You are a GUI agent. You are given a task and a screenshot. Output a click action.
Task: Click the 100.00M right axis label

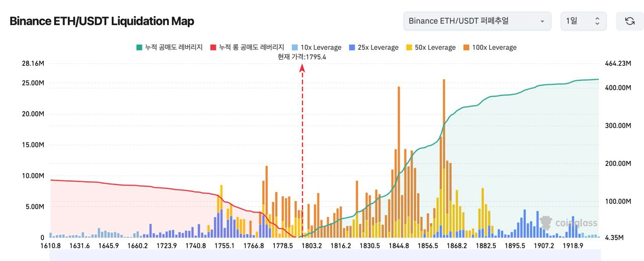[x=618, y=201]
